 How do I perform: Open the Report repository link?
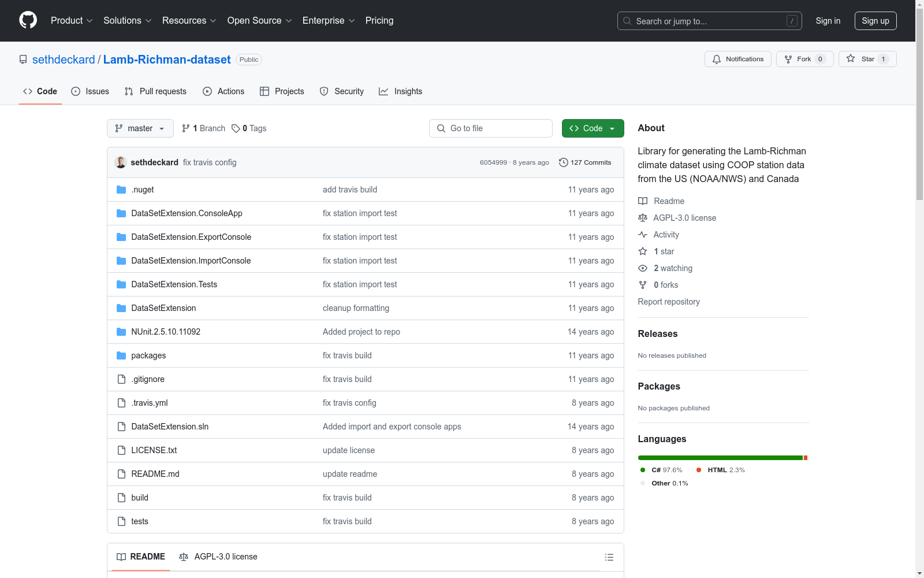click(669, 302)
